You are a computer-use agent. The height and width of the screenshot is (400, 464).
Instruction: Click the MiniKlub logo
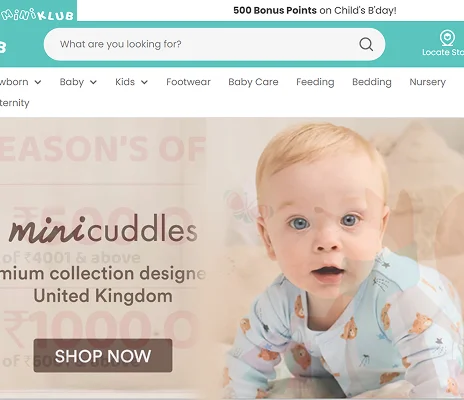pos(37,15)
